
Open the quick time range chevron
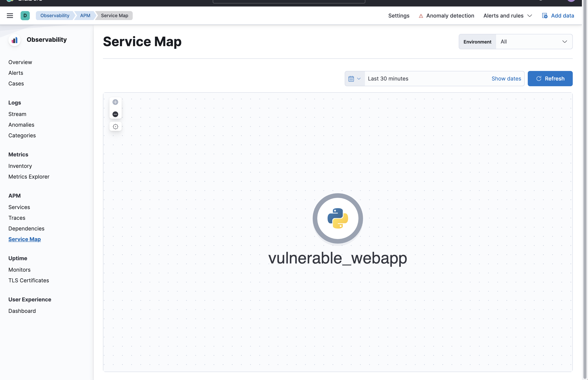click(x=359, y=78)
